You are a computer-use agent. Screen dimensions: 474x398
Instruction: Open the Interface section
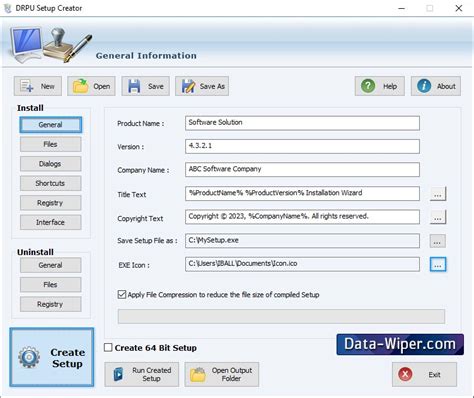pyautogui.click(x=50, y=222)
